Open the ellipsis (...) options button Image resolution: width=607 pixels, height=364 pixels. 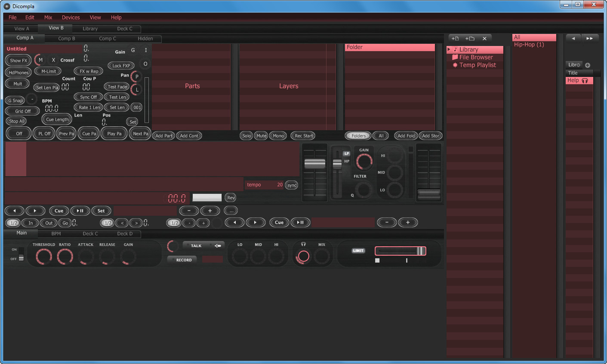click(231, 211)
